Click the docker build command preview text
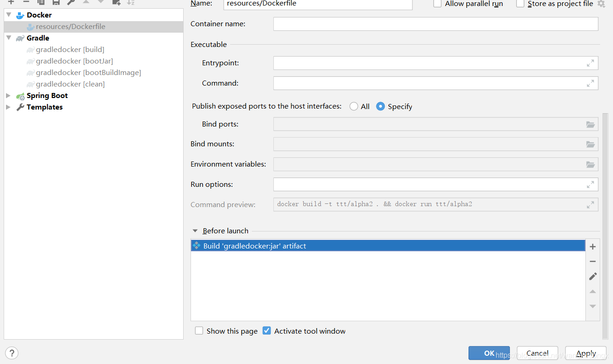Screen dimensions: 613x364 pyautogui.click(x=375, y=204)
